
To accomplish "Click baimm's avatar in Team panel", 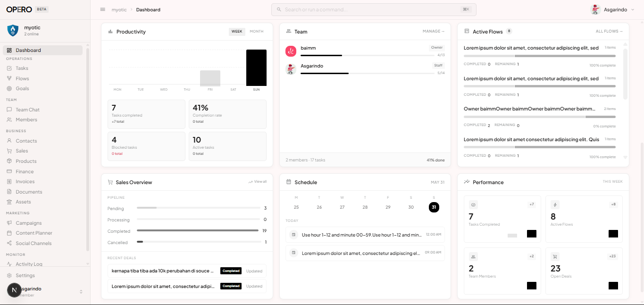I will [x=291, y=51].
